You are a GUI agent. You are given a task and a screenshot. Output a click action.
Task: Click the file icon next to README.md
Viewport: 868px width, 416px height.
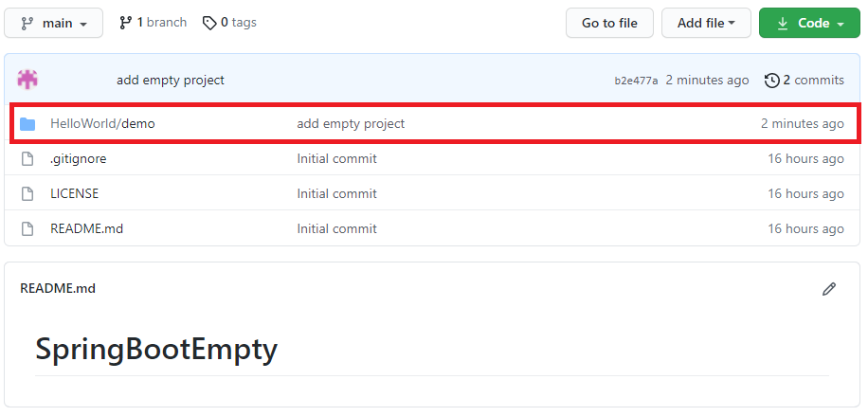(x=27, y=228)
